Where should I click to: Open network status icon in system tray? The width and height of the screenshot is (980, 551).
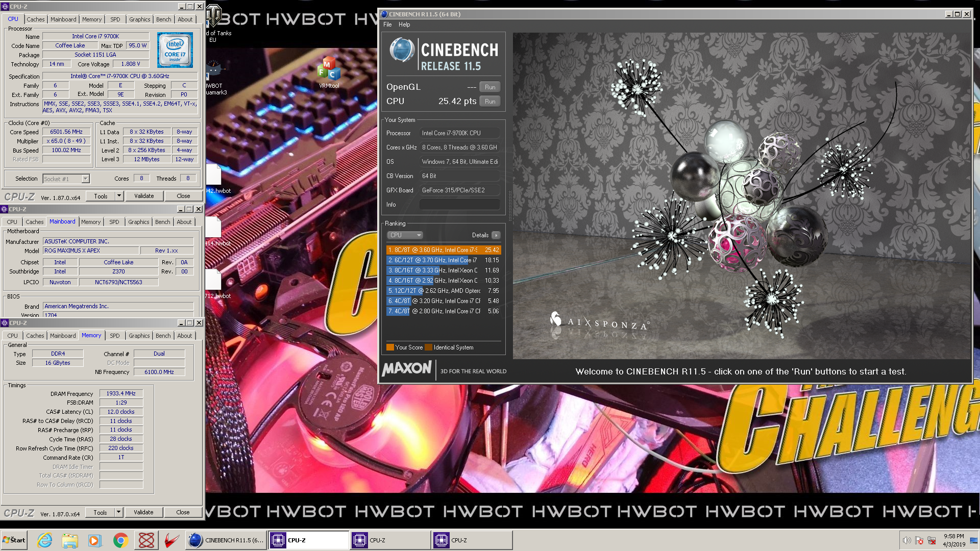click(932, 540)
